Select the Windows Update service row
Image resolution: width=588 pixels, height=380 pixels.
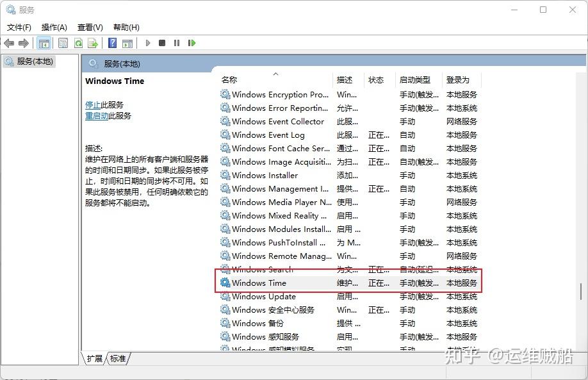point(263,296)
